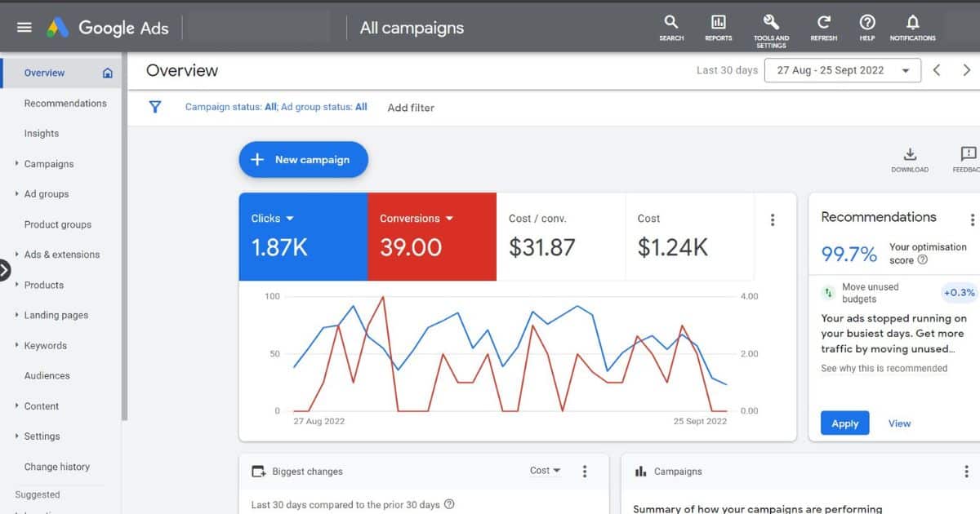Click the Search icon in the top bar
This screenshot has height=514, width=980.
pyautogui.click(x=670, y=26)
